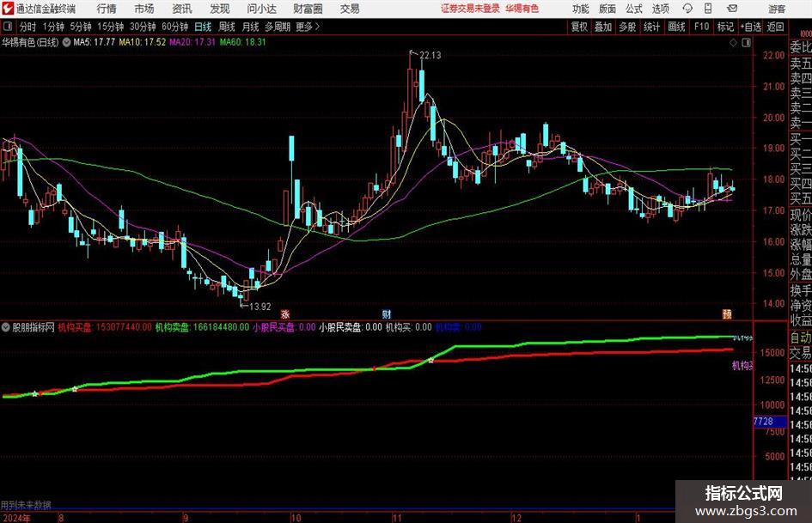The height and width of the screenshot is (523, 812).
Task: Click the 机构卖盘 value label
Action: [x=203, y=327]
